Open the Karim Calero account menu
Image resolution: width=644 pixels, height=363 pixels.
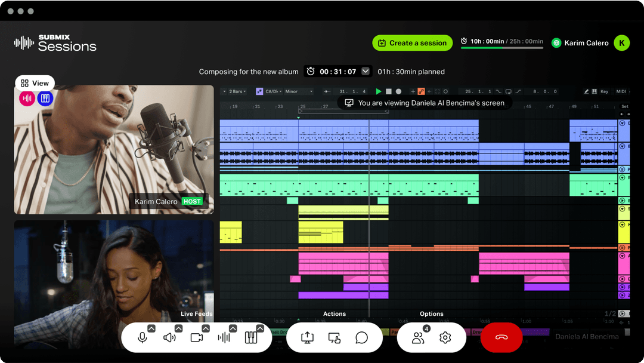point(590,43)
